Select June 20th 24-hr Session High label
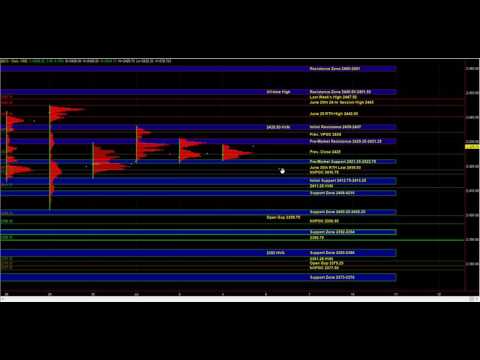 (341, 102)
